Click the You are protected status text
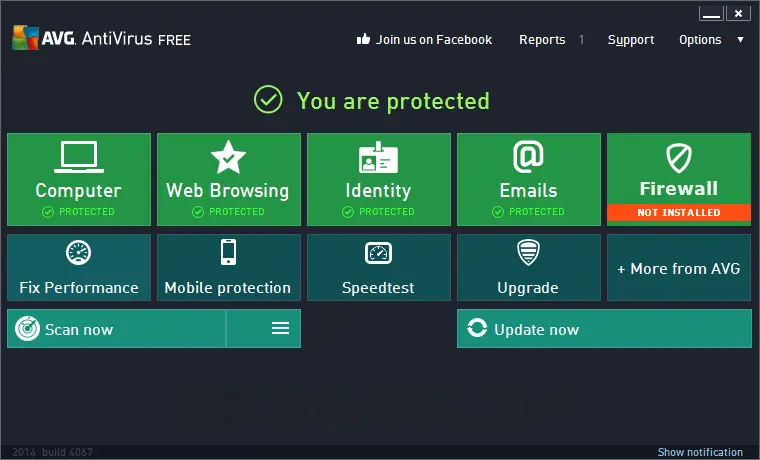 click(x=393, y=101)
